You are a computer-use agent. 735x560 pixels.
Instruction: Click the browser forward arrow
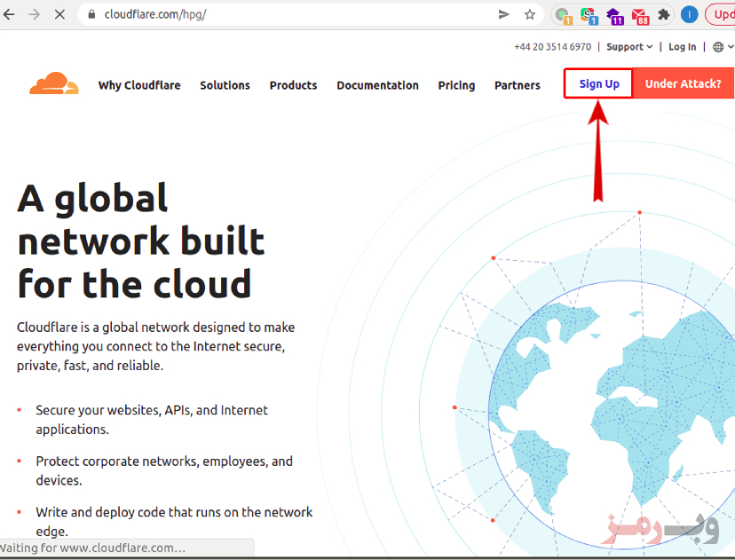(35, 14)
